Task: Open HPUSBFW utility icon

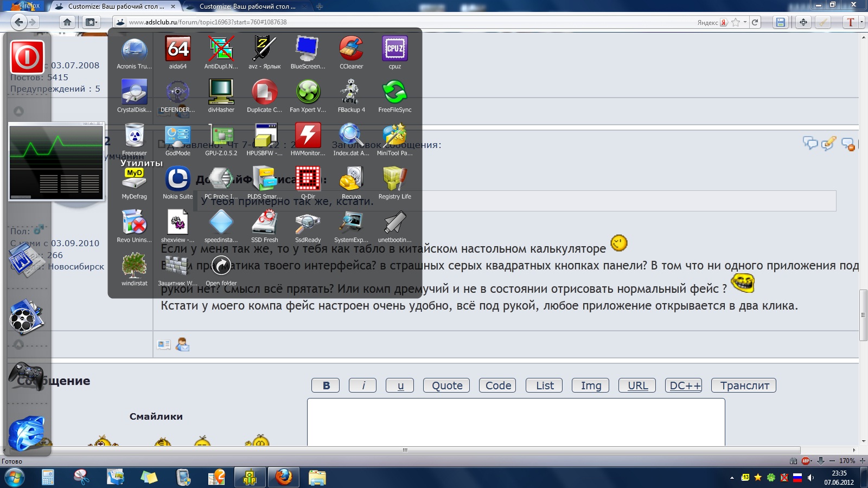Action: point(265,136)
